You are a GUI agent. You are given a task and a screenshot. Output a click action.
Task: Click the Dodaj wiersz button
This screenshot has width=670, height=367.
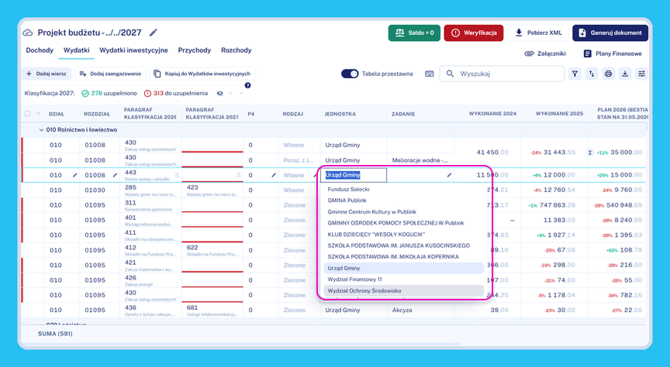tap(46, 74)
